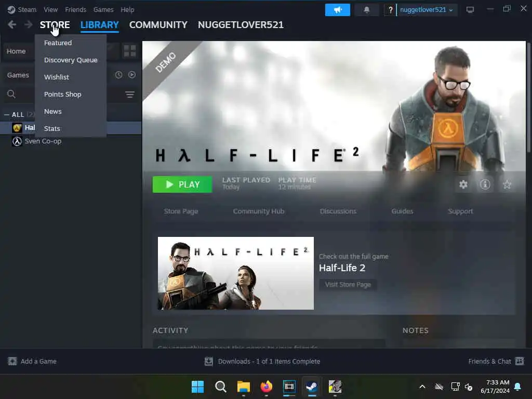Click the question mark help icon

coord(391,10)
